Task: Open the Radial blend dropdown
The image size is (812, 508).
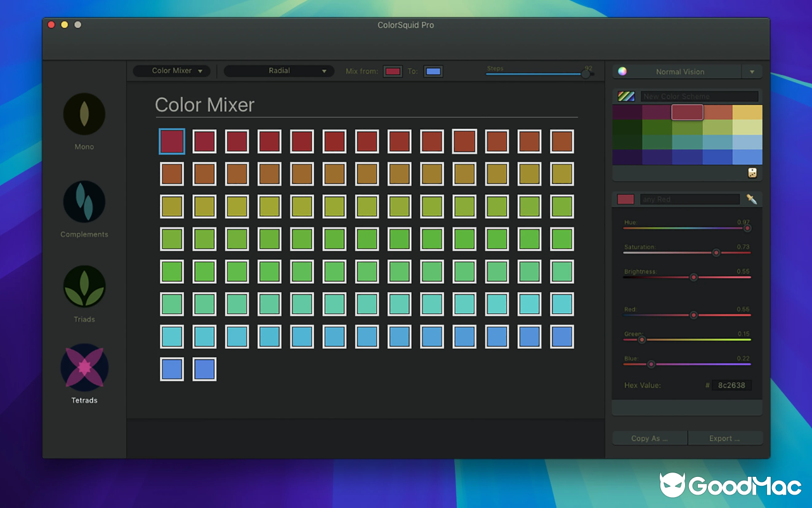Action: [278, 70]
